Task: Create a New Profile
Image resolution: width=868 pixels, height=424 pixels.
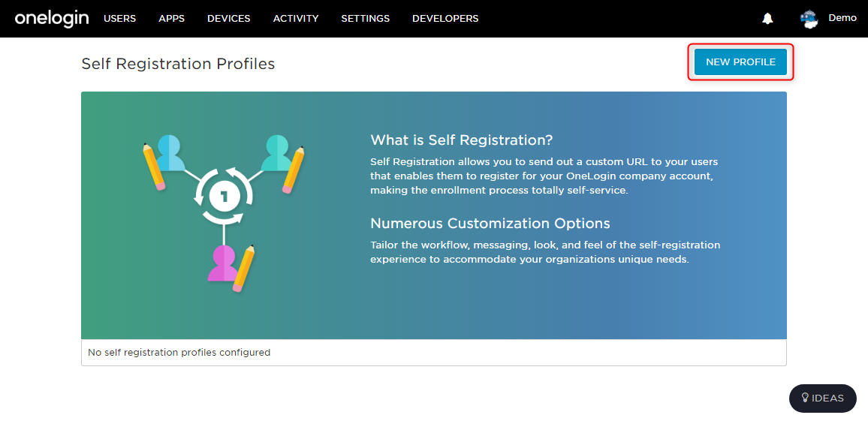Action: coord(740,62)
